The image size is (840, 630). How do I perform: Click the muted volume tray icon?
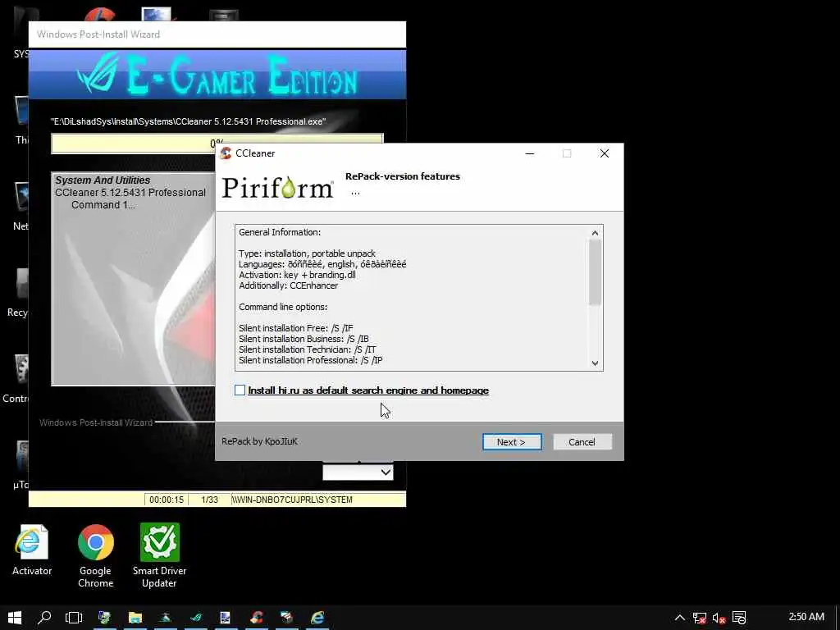coord(719,619)
